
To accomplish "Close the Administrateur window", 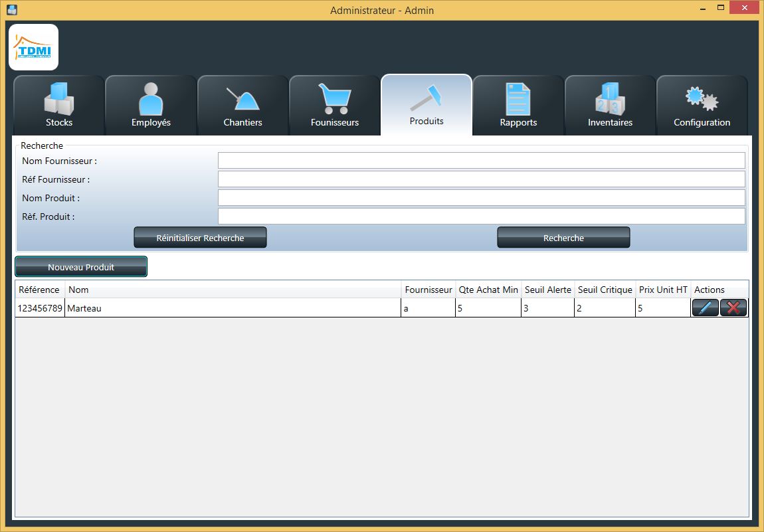I will tap(745, 8).
